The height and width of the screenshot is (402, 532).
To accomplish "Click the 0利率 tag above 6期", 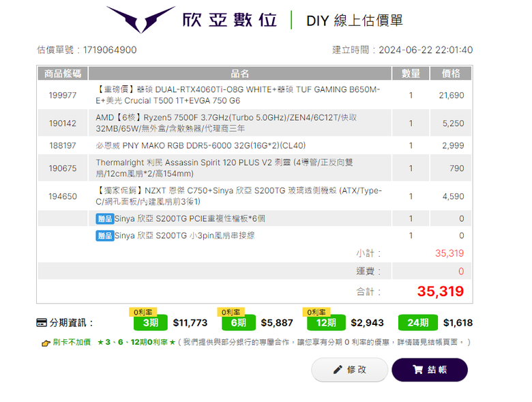I will point(231,312).
